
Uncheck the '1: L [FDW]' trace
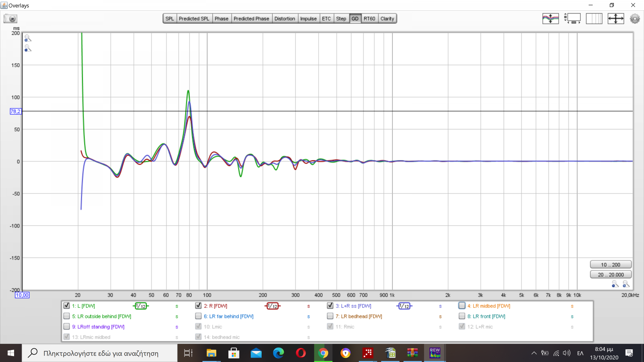[x=66, y=306]
